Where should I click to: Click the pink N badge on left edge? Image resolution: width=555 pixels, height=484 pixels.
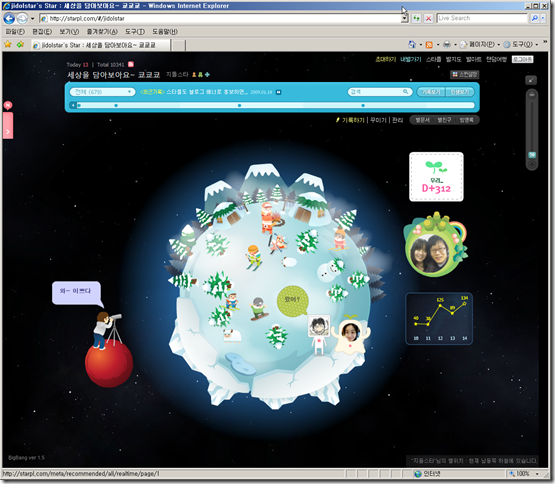[x=8, y=105]
